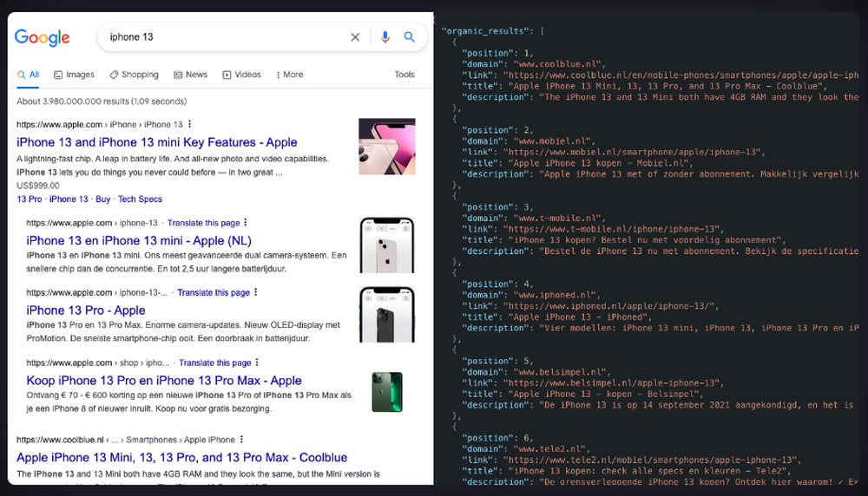Click the "www.mobiel.nl" domain value in JSON
Image resolution: width=868 pixels, height=496 pixels.
[x=553, y=141]
